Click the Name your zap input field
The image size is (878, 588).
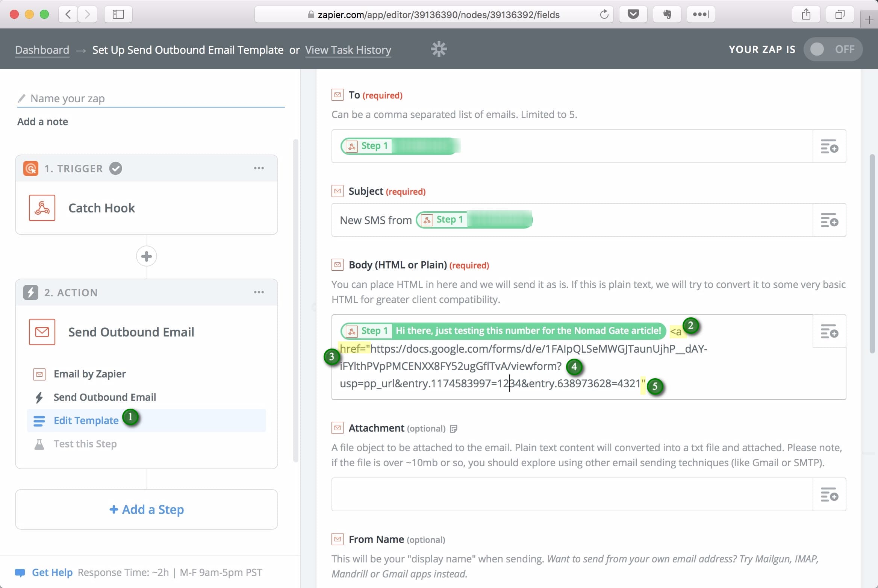tap(150, 99)
